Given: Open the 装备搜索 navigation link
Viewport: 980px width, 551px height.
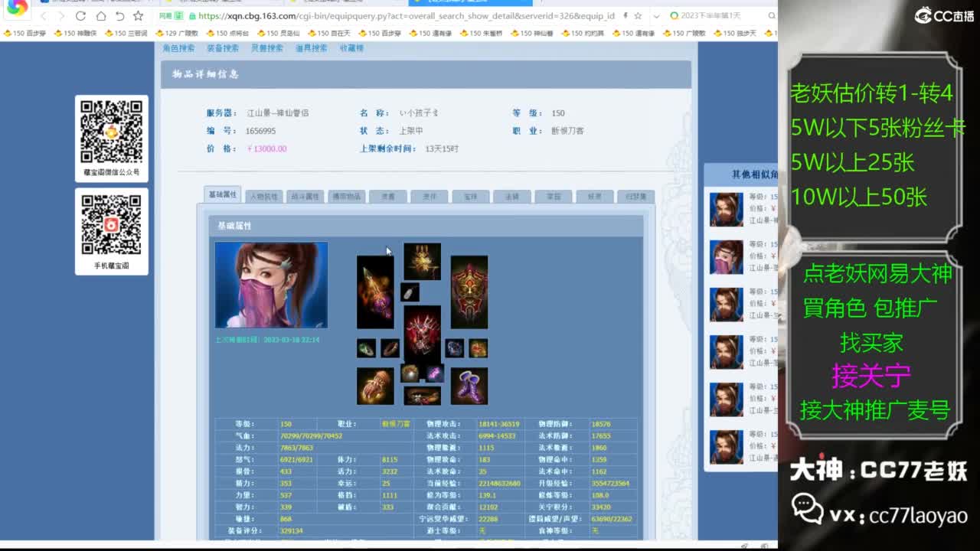Looking at the screenshot, I should click(x=223, y=48).
